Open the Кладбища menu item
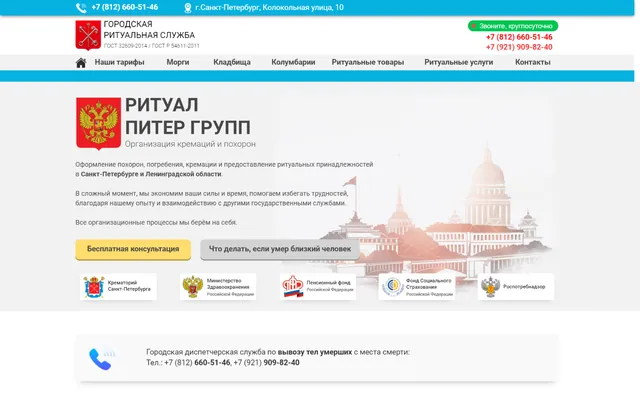The width and height of the screenshot is (640, 400). [x=232, y=62]
